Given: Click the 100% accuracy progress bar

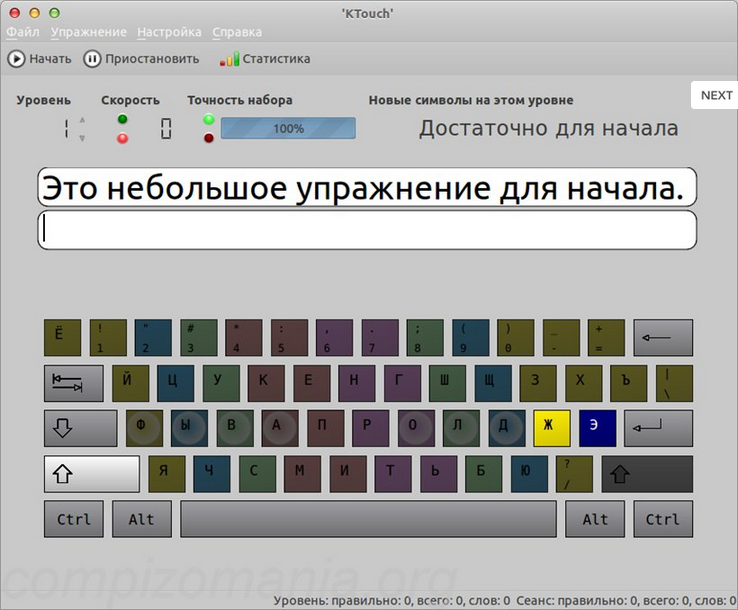Looking at the screenshot, I should pos(288,128).
